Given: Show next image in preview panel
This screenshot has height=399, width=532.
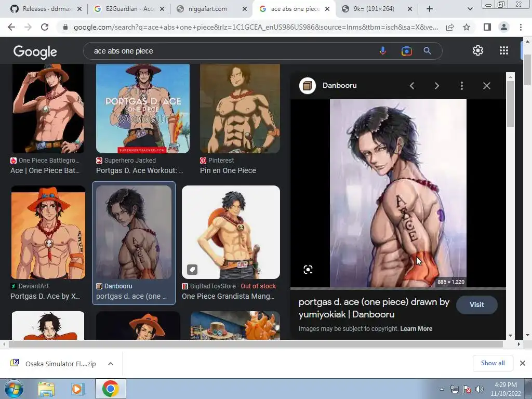Looking at the screenshot, I should [x=436, y=86].
